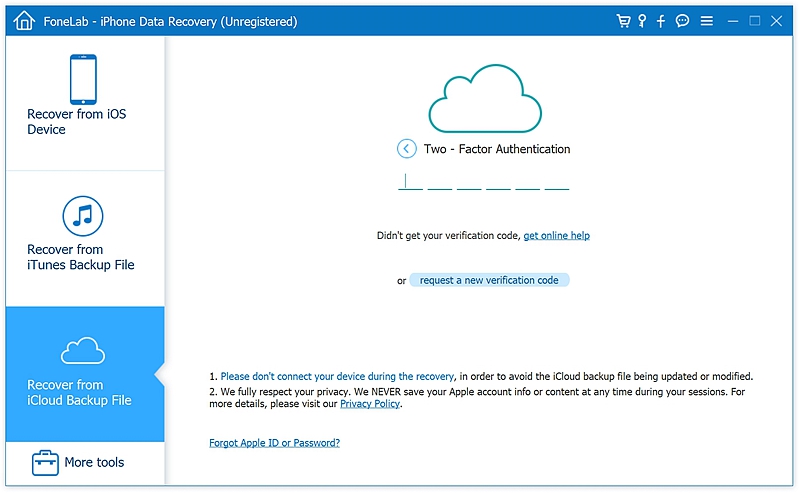Click the music note iTunes icon
This screenshot has height=493, width=800.
point(83,216)
